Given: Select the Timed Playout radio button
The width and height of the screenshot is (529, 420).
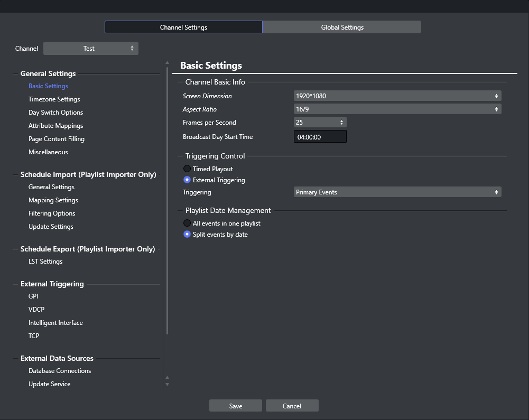Looking at the screenshot, I should coord(187,169).
